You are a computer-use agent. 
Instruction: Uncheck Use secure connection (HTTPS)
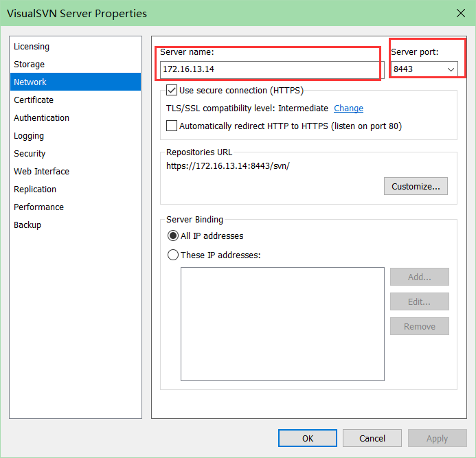tap(172, 90)
